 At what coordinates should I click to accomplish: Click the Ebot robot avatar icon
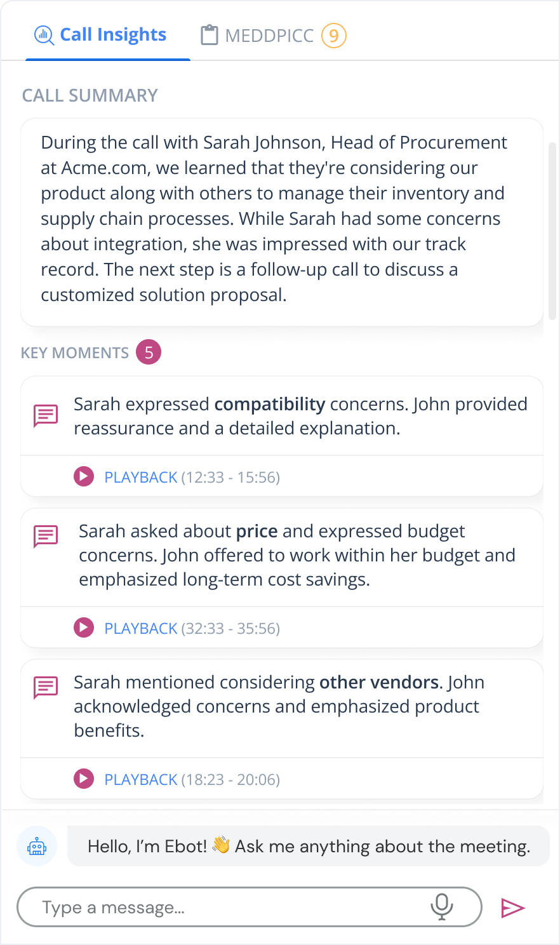(x=37, y=847)
